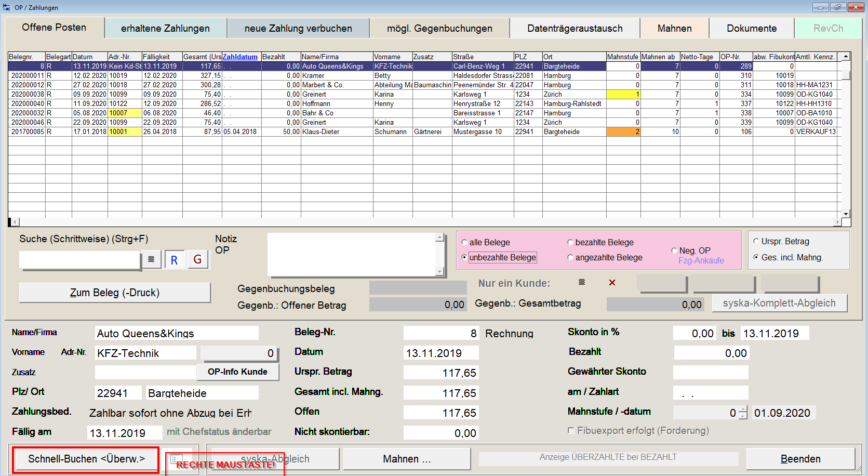Click the Mahndatum field showing 01.09.2020
Screen dimensions: 868x476
pos(784,413)
